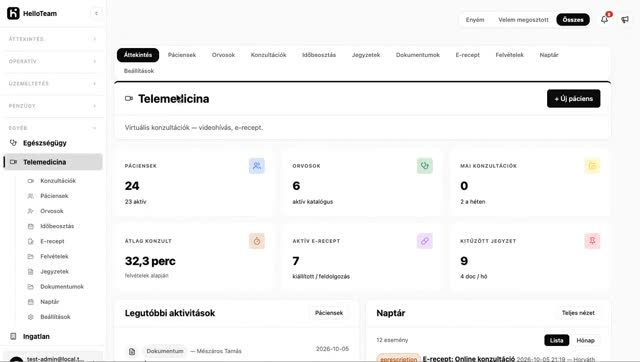Click the document icon beside Mészáros Tamás
640x362 pixels.
pos(132,351)
